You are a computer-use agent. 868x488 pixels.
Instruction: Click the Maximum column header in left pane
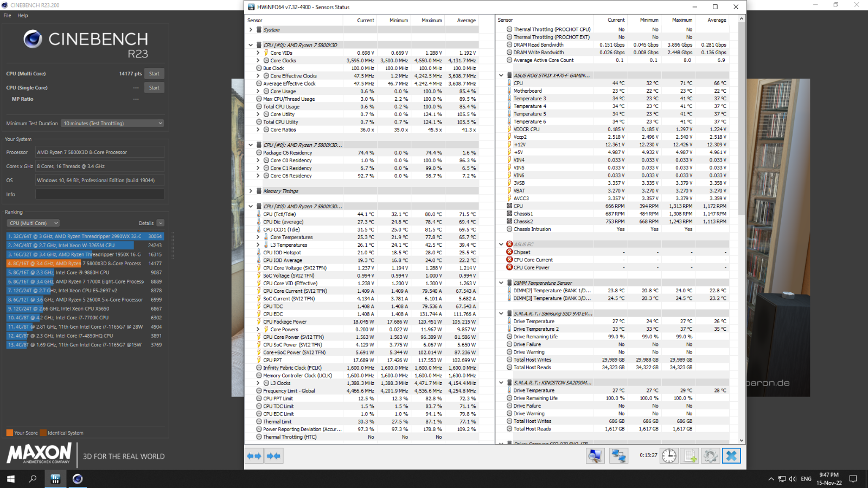(x=429, y=20)
